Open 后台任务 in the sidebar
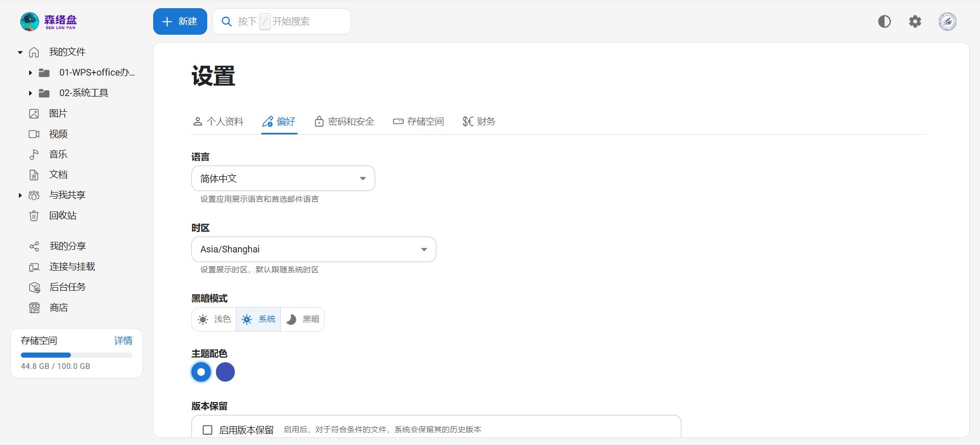 [67, 287]
